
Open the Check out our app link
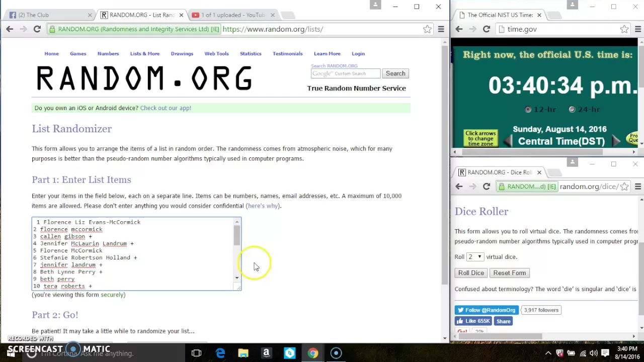click(166, 108)
